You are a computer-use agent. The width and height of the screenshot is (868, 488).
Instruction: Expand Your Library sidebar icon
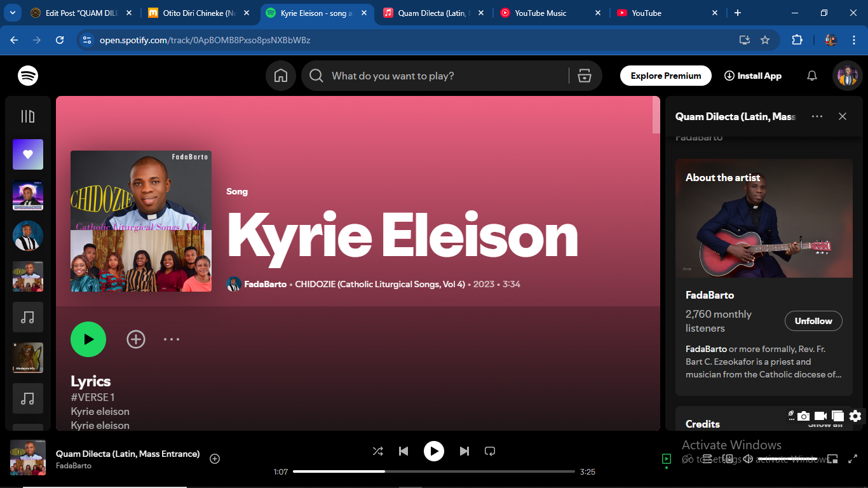pyautogui.click(x=28, y=116)
